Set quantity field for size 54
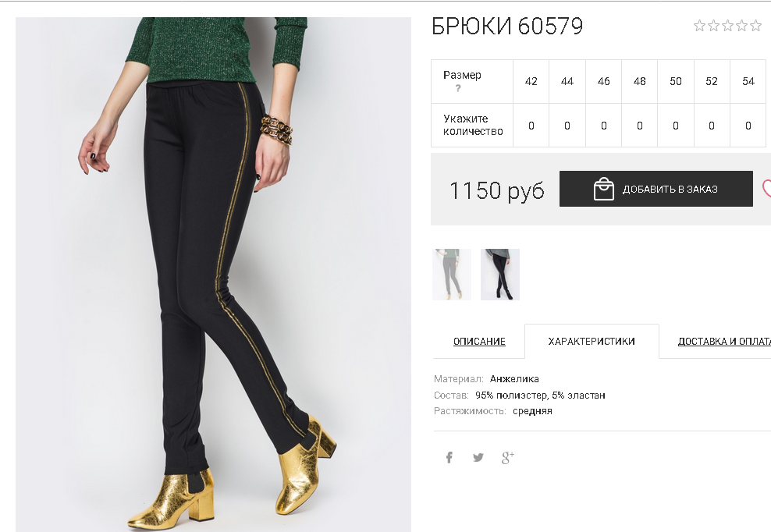 tap(748, 126)
